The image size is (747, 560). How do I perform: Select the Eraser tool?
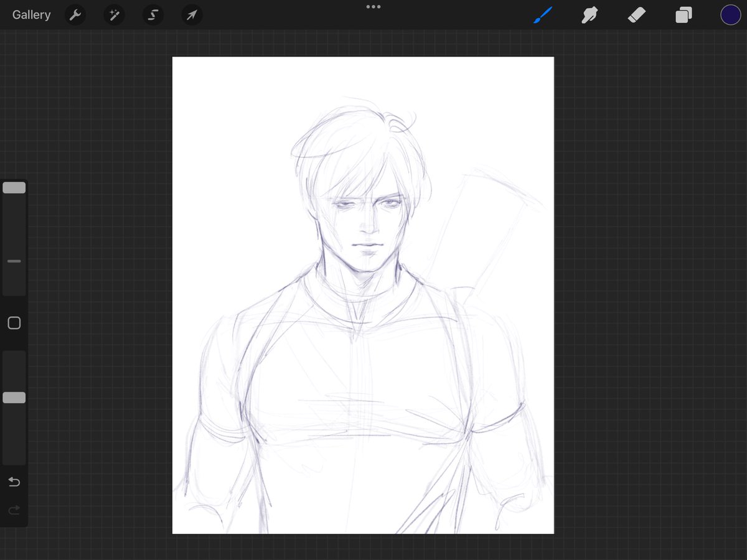point(637,15)
